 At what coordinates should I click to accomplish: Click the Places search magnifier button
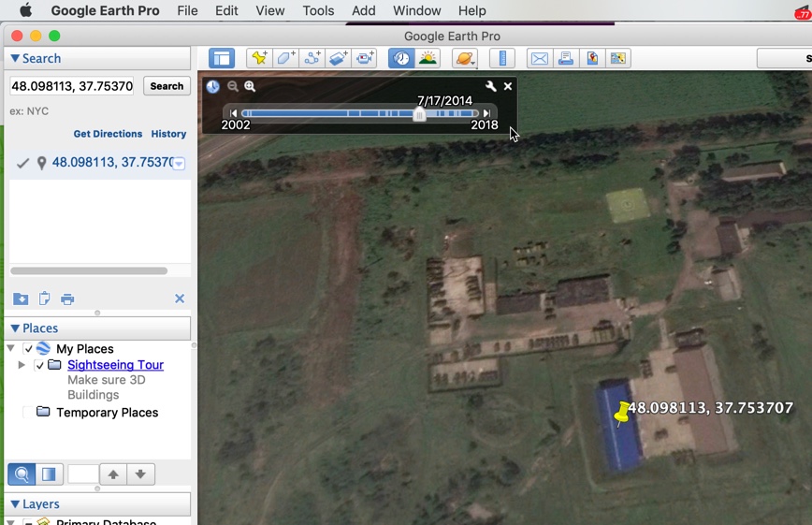(22, 474)
